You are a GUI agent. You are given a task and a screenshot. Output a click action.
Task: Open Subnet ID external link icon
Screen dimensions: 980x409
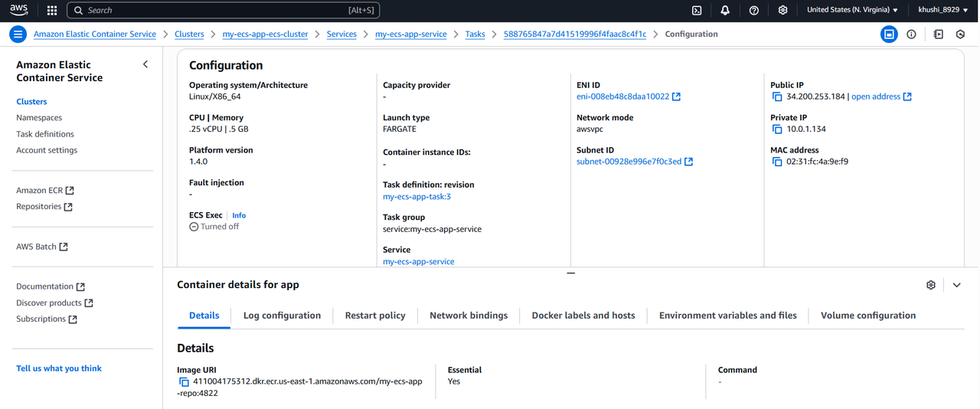pos(688,162)
